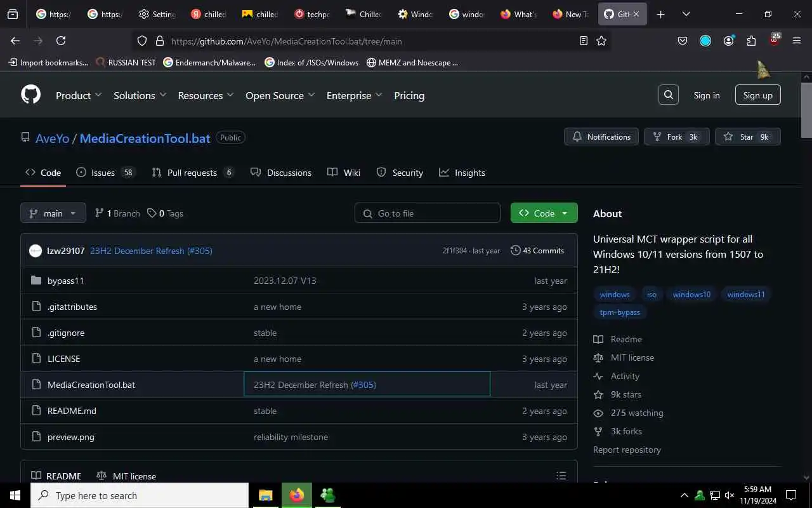The width and height of the screenshot is (812, 508).
Task: View the 1 Branch list
Action: coord(117,213)
